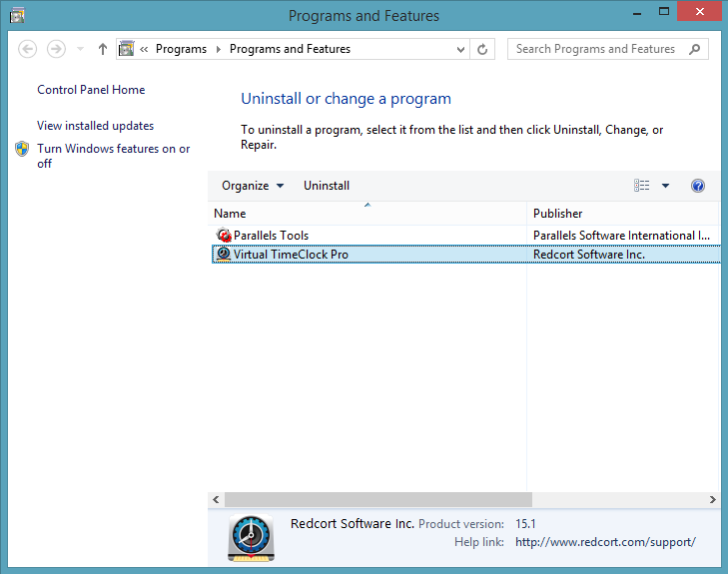Open the Organize menu

tap(253, 186)
